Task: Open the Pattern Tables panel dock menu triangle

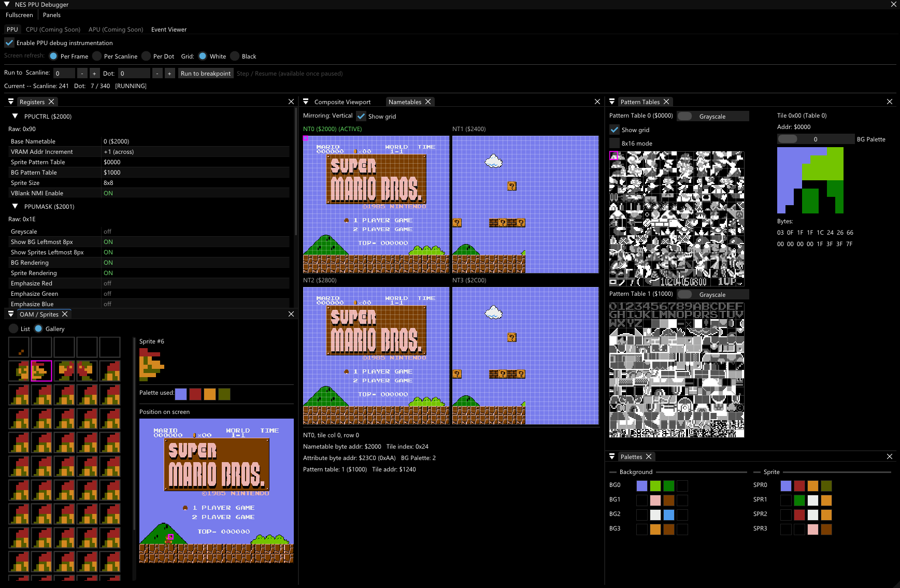Action: click(x=612, y=102)
